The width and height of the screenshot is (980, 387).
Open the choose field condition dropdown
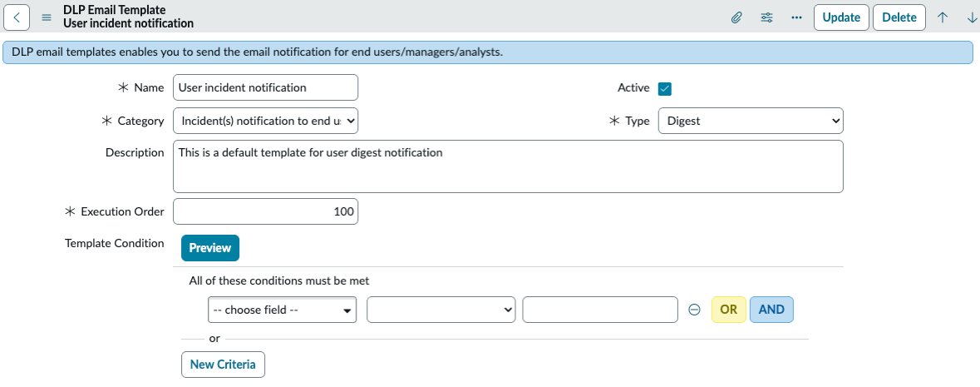pyautogui.click(x=282, y=310)
